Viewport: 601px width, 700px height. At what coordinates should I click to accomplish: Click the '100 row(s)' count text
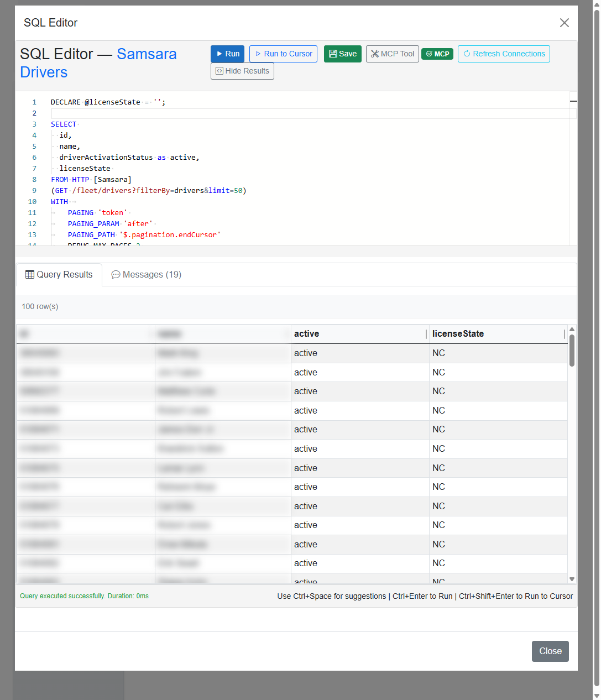tap(40, 306)
